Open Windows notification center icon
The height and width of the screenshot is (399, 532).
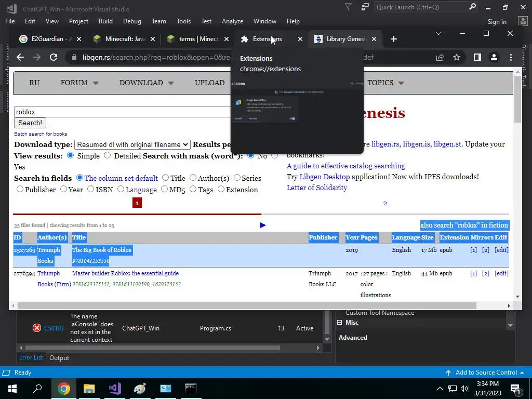coord(516,389)
